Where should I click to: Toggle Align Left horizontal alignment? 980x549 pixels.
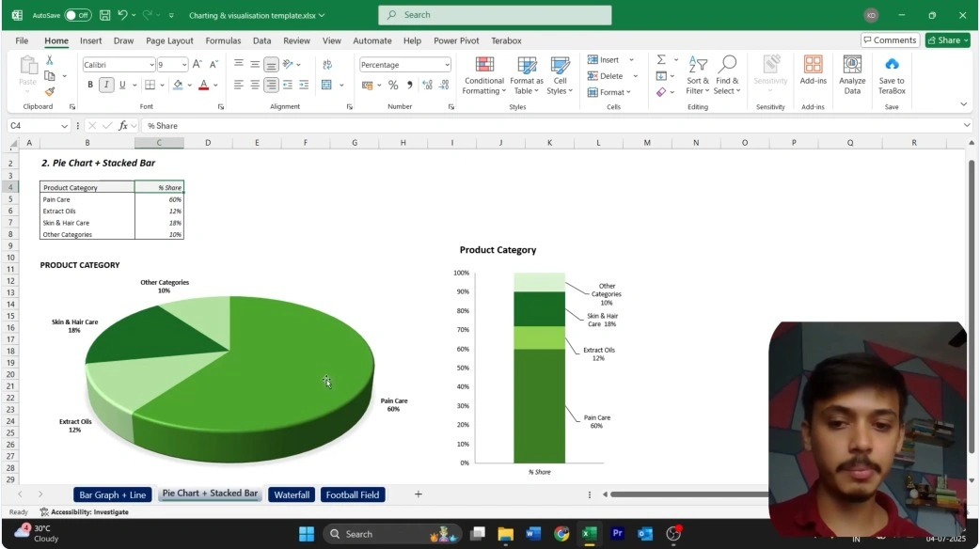tap(239, 85)
